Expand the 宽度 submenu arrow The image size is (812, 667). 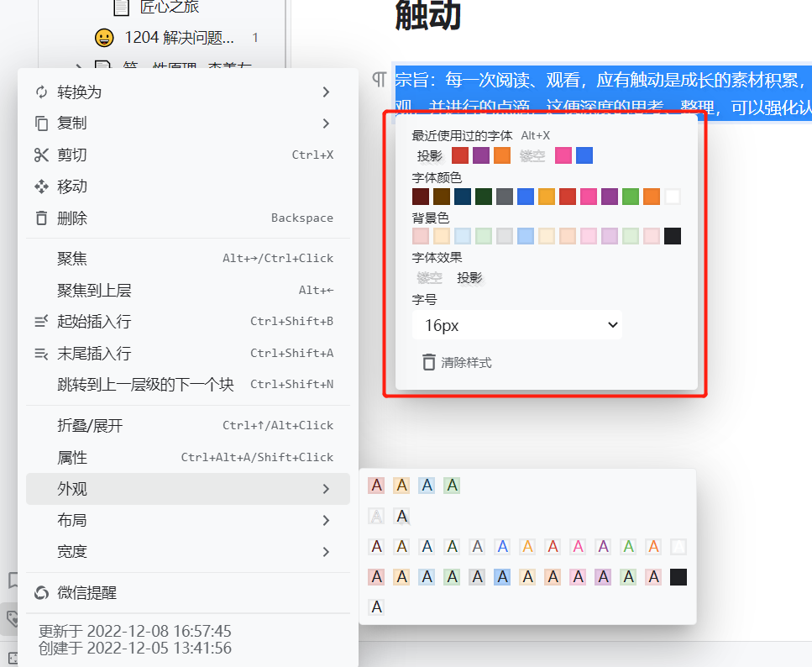tap(326, 552)
